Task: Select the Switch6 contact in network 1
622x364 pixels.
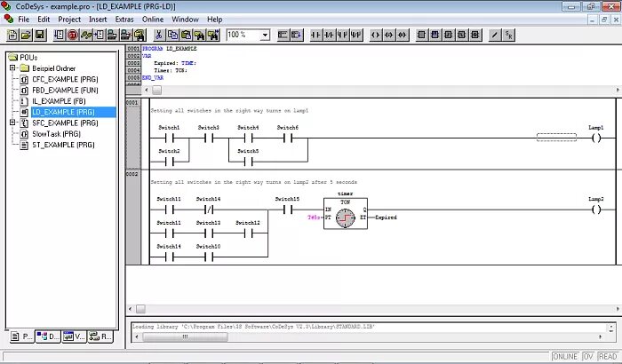Action: tap(288, 138)
